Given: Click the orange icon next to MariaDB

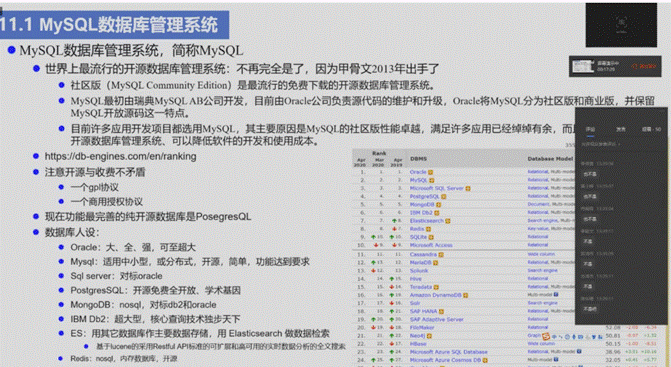Looking at the screenshot, I should coord(435,263).
